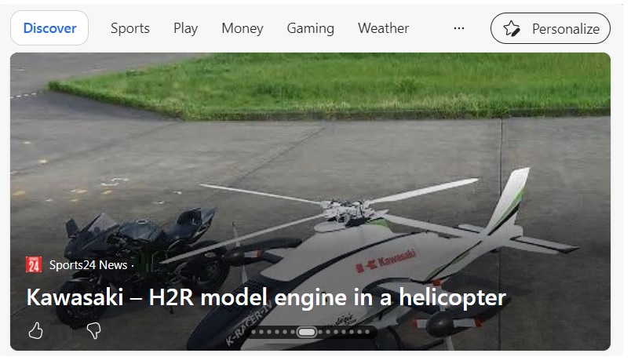Image resolution: width=631 pixels, height=364 pixels.
Task: Go to the Play tab
Action: 185,28
